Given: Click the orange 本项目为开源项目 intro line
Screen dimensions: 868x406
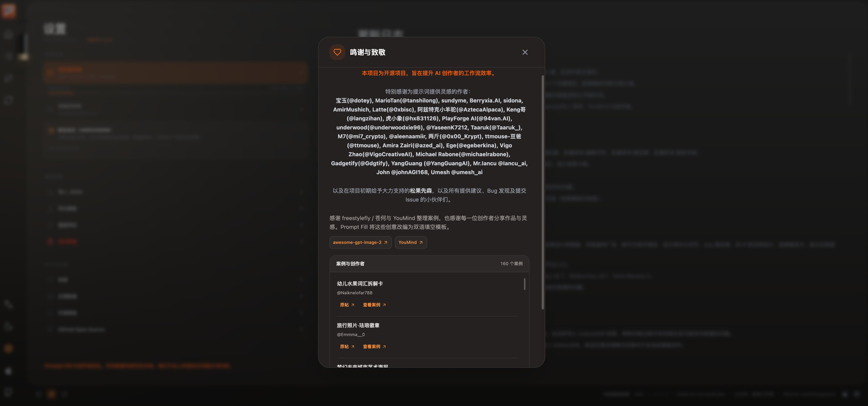Looking at the screenshot, I should (x=429, y=73).
